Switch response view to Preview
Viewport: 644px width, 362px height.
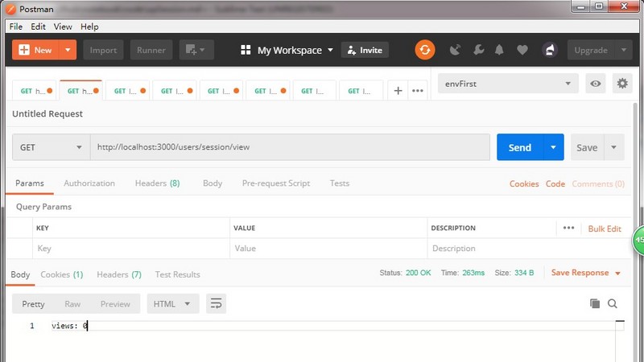click(x=115, y=304)
